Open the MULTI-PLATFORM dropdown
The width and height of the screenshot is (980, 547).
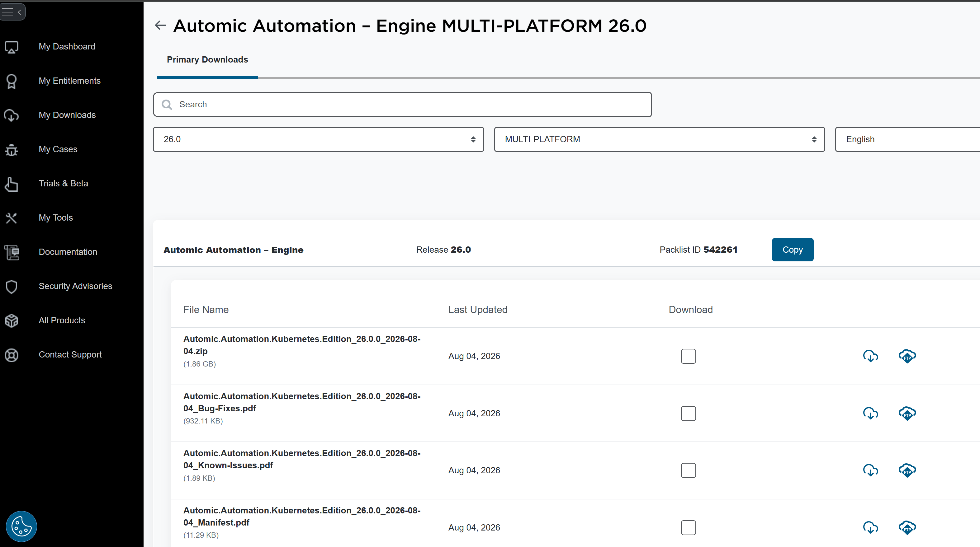pyautogui.click(x=659, y=139)
